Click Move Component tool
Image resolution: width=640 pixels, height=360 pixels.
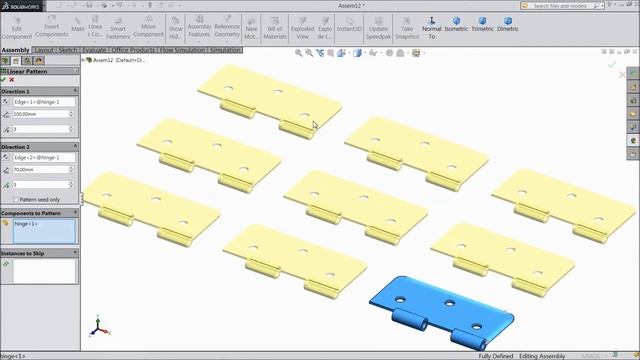pos(148,27)
